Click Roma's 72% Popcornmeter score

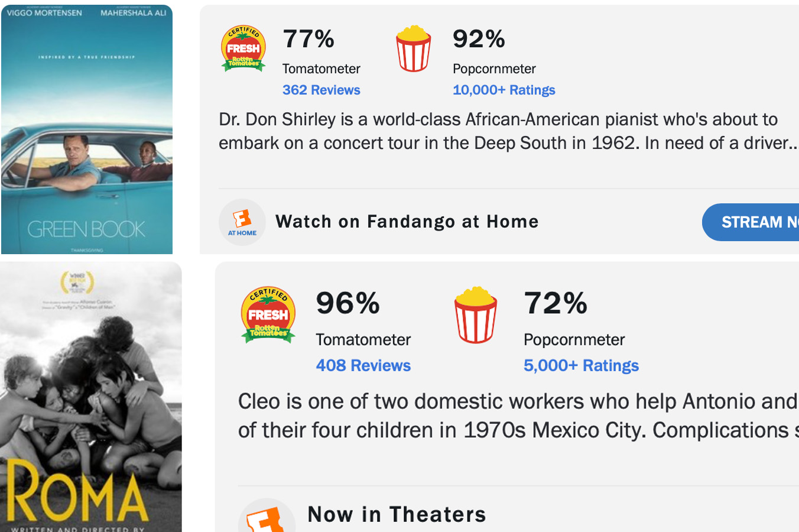point(556,303)
